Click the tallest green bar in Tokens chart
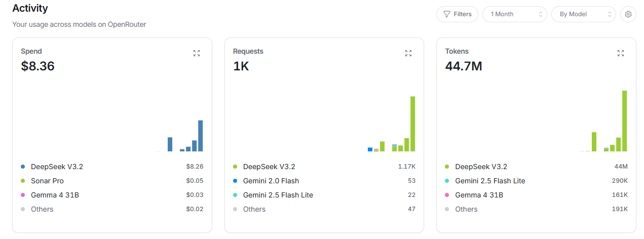Image resolution: width=644 pixels, height=239 pixels. click(x=624, y=121)
